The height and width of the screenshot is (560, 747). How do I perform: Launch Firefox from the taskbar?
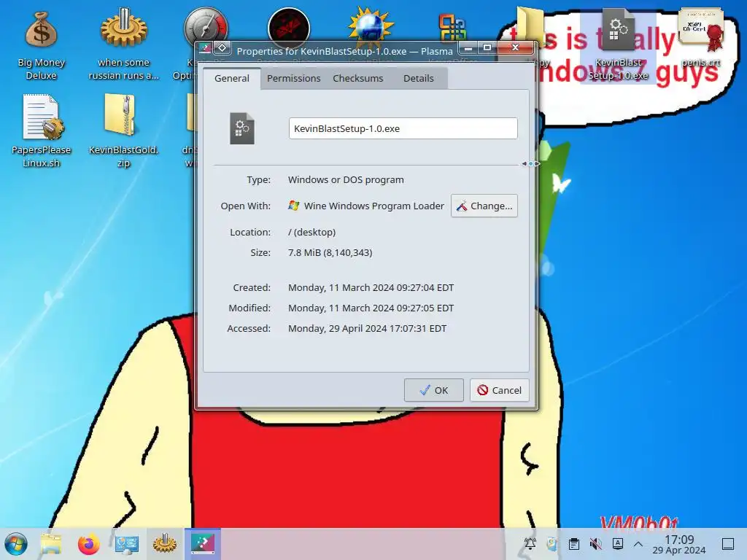pos(88,544)
